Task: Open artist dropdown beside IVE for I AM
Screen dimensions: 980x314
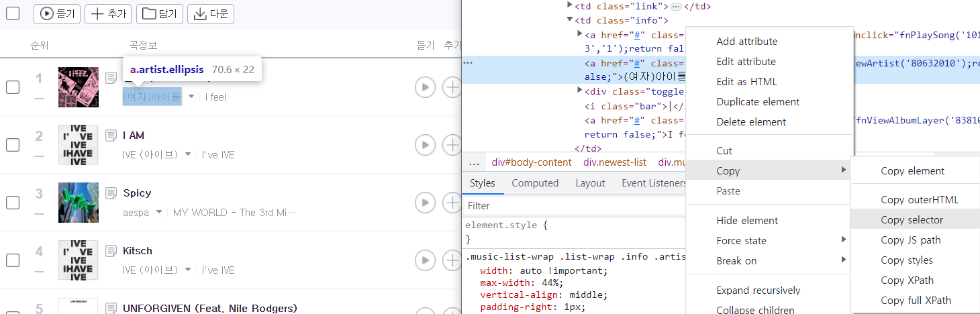Action: tap(188, 154)
